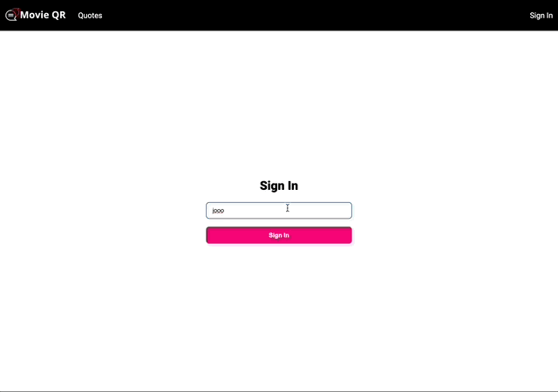Click the bold 'Sign In' title above form
This screenshot has height=392, width=558.
tap(279, 186)
